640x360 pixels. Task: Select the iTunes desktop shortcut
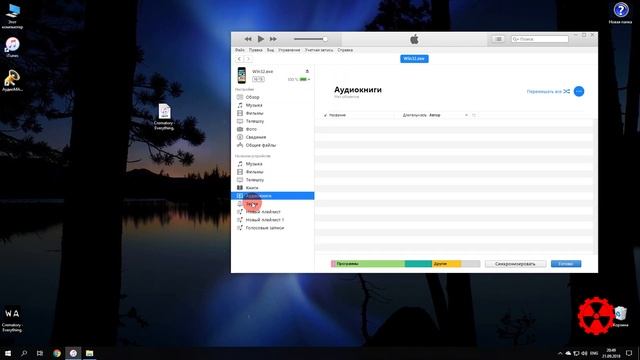coord(12,47)
